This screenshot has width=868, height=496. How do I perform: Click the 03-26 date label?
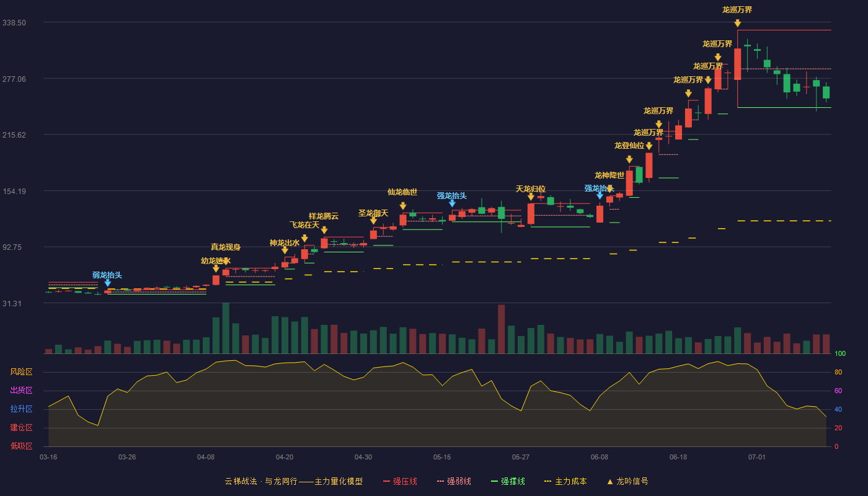127,457
